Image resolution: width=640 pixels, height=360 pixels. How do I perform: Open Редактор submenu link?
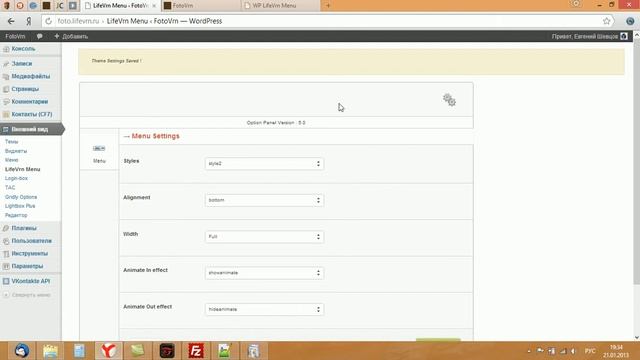16,215
